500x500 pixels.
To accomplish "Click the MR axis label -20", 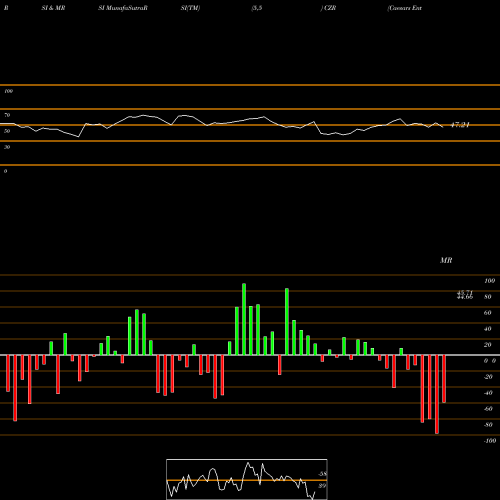I will (x=488, y=377).
